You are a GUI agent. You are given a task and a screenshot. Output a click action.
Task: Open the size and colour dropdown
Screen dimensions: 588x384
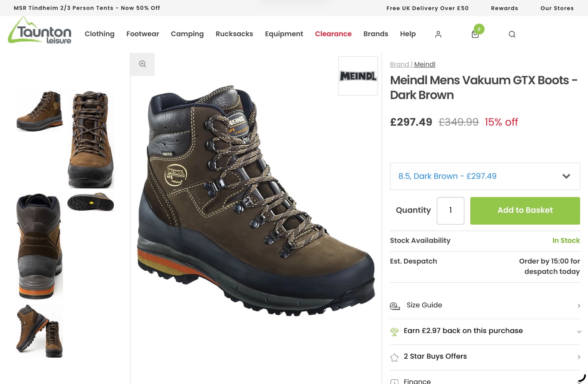485,176
